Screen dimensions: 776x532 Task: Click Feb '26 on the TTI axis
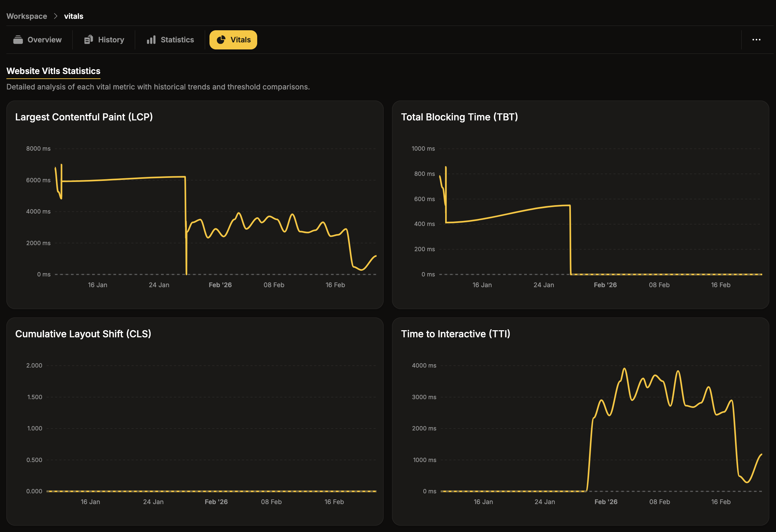click(x=606, y=502)
